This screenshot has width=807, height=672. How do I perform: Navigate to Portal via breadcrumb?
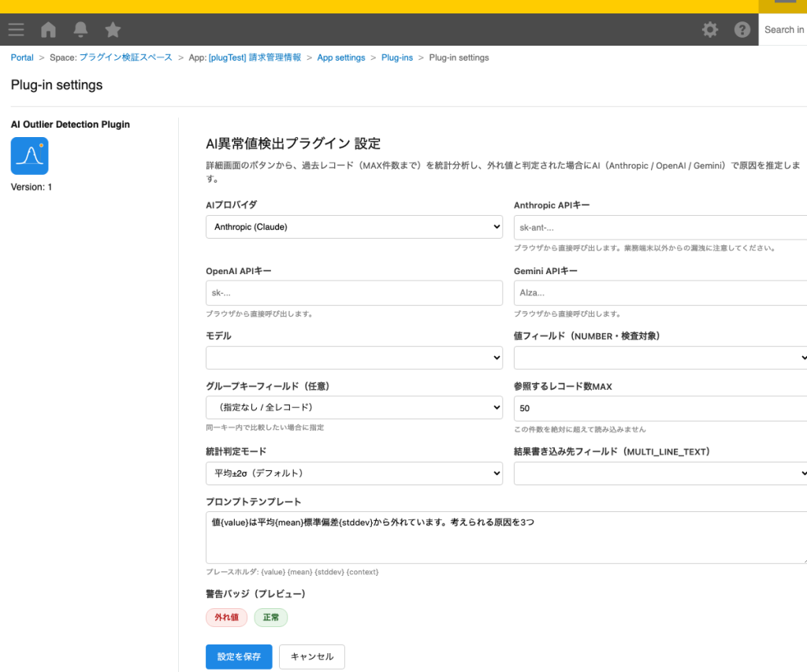tap(21, 58)
